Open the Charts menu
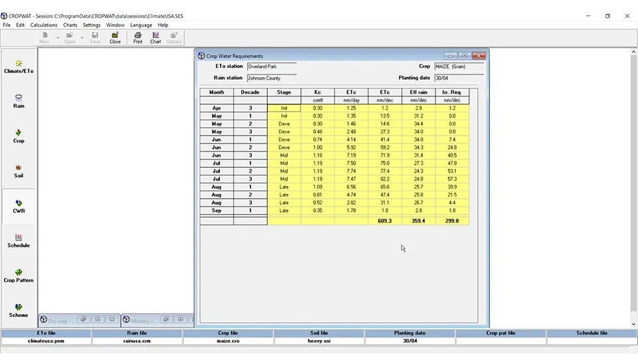638x364 pixels. pyautogui.click(x=70, y=25)
